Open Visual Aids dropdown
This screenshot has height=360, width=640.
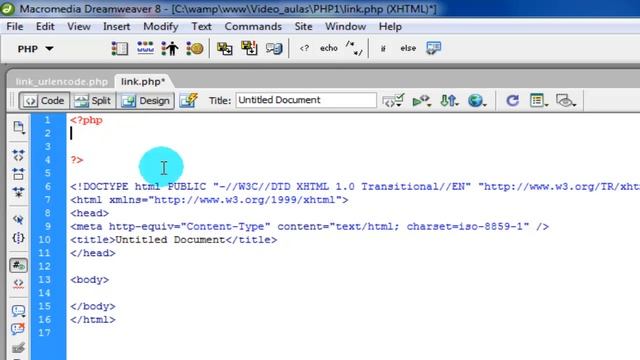566,100
